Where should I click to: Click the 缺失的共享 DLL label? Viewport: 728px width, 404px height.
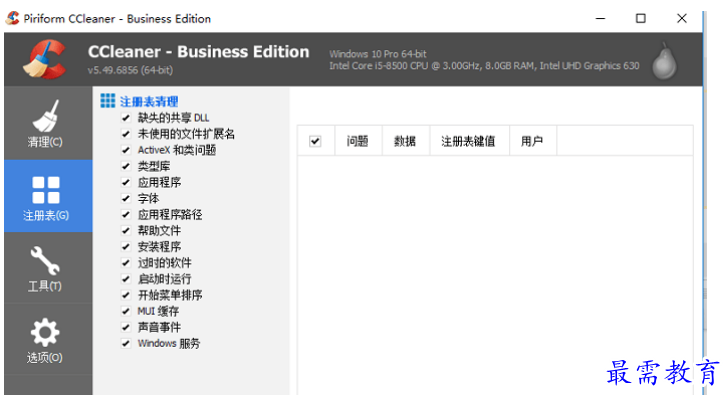coord(173,117)
